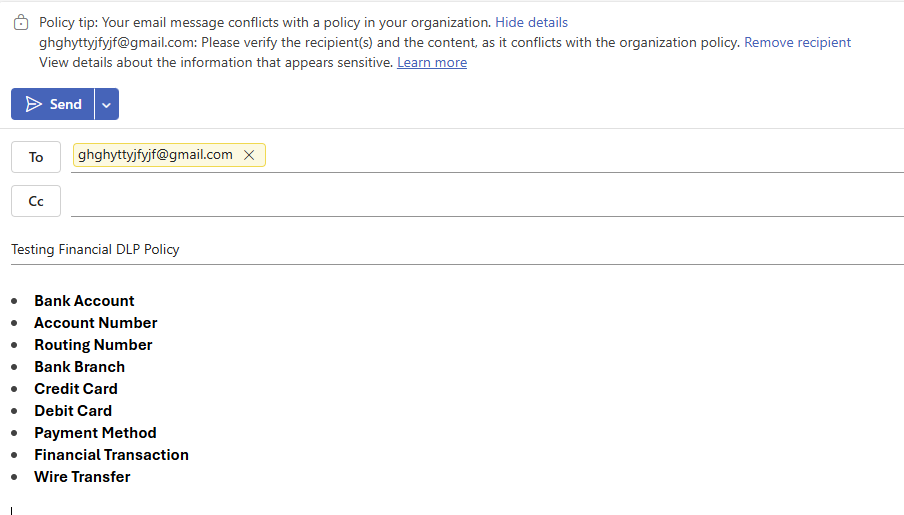Viewport: 904px width, 515px height.
Task: Remove recipient chip using the X icon
Action: pos(249,155)
